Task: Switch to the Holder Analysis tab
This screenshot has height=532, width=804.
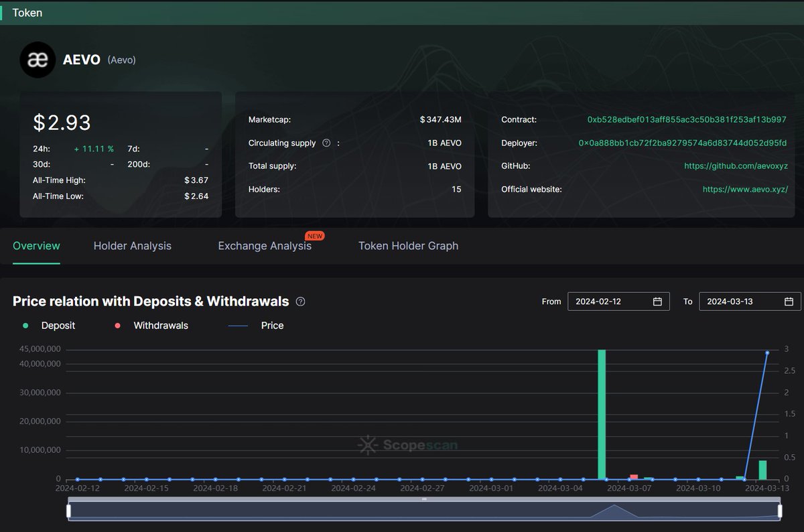Action: pyautogui.click(x=132, y=246)
